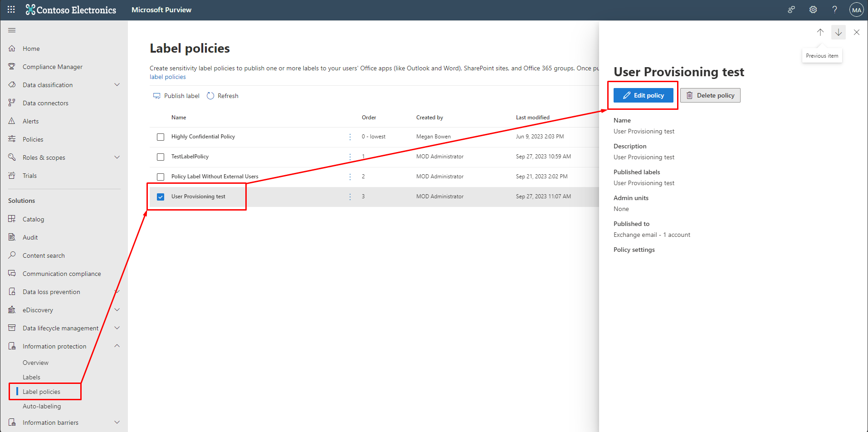Click the Policies sliders icon
This screenshot has width=868, height=432.
pyautogui.click(x=12, y=139)
